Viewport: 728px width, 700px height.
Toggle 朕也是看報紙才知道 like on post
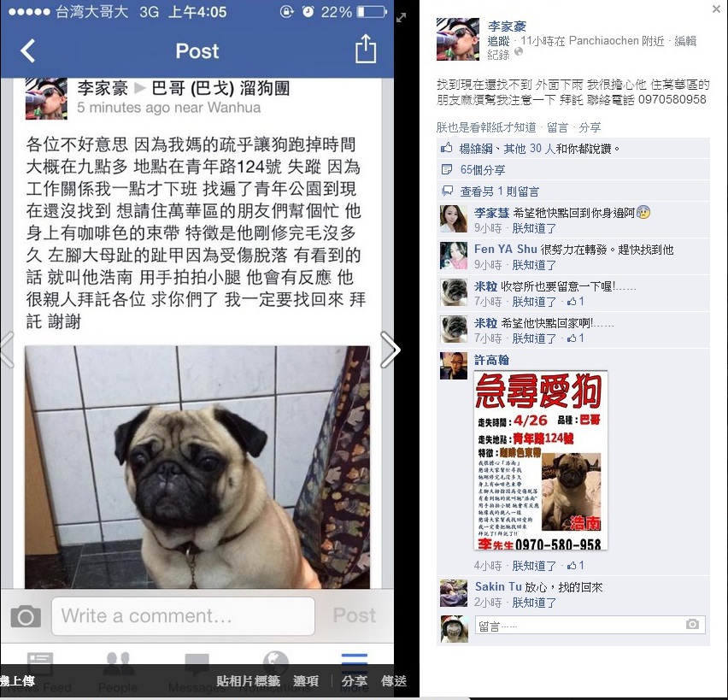click(x=485, y=127)
